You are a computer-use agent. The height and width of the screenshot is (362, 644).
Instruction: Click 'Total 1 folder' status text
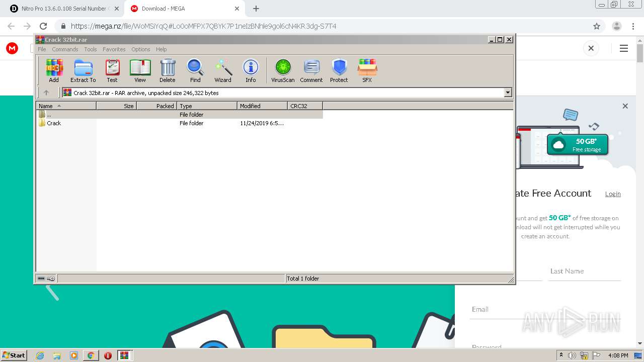pyautogui.click(x=303, y=279)
